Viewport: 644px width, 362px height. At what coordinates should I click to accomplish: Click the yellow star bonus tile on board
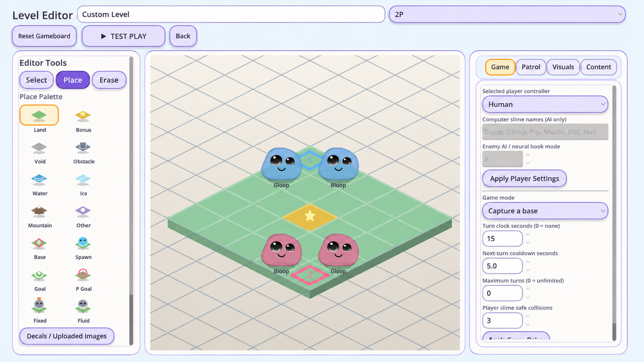coord(310,217)
